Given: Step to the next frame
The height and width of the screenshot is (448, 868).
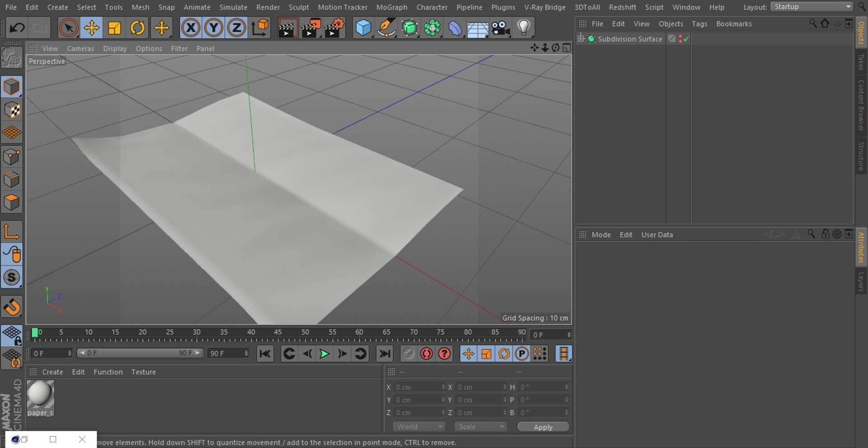Looking at the screenshot, I should pyautogui.click(x=342, y=354).
